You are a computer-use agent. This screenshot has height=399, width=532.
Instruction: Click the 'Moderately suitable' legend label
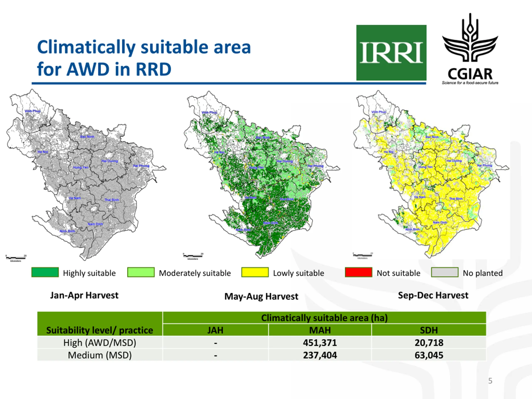[195, 273]
